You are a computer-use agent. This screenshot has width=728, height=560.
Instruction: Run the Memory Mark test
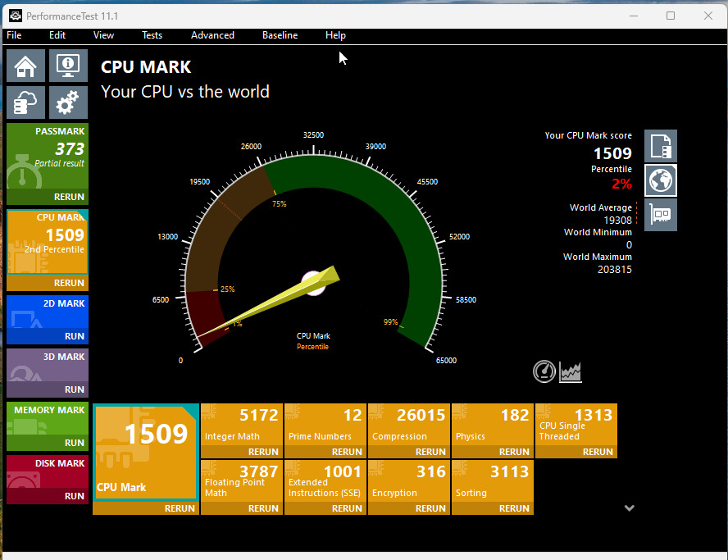[48, 443]
